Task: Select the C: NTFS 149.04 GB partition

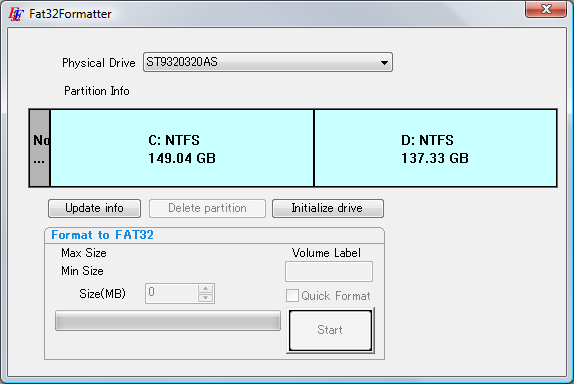Action: (x=182, y=148)
